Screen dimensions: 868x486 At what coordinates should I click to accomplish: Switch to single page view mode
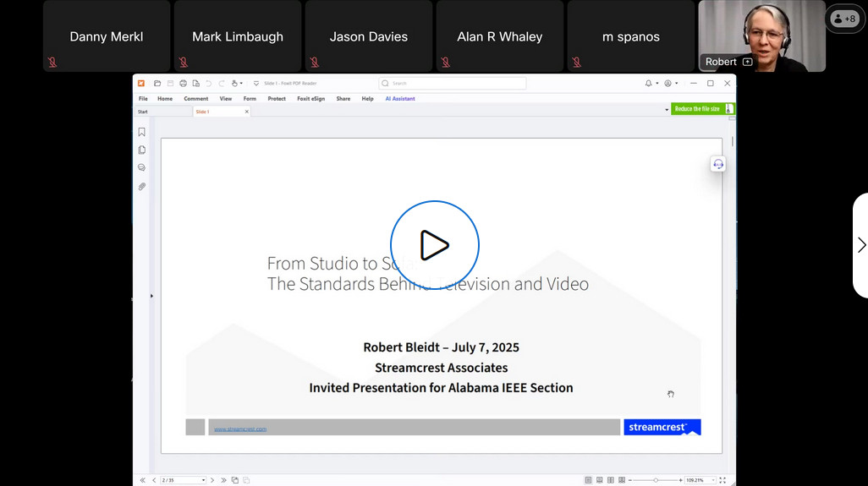pos(588,480)
